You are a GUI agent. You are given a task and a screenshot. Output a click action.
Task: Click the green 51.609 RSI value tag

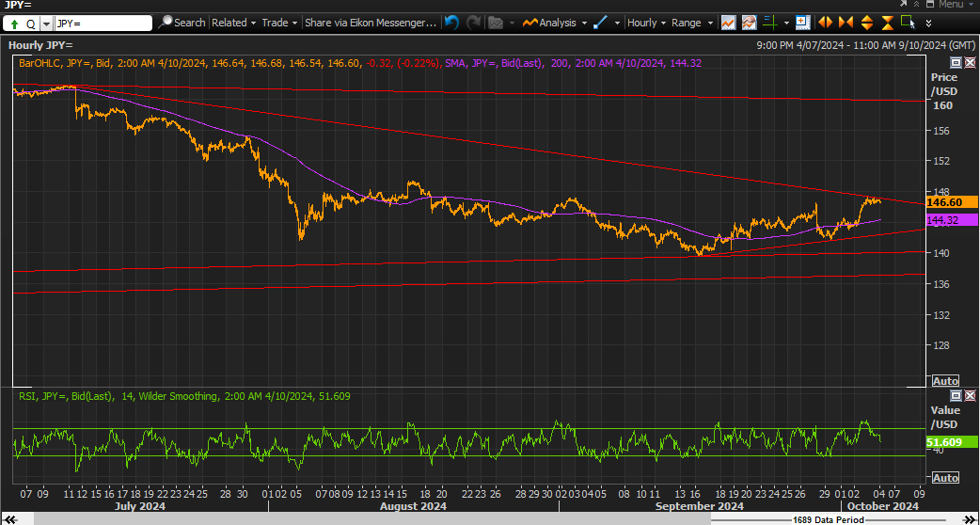[951, 442]
